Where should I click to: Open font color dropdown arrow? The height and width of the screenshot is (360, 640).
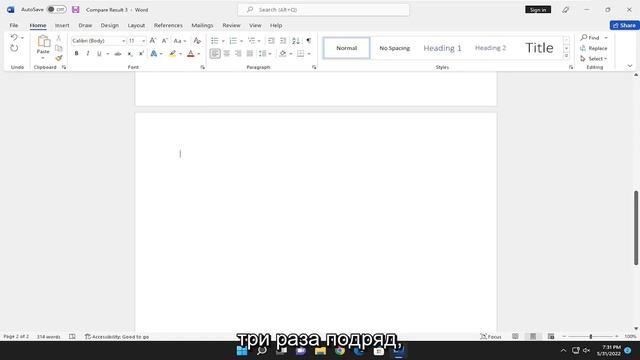tap(199, 53)
